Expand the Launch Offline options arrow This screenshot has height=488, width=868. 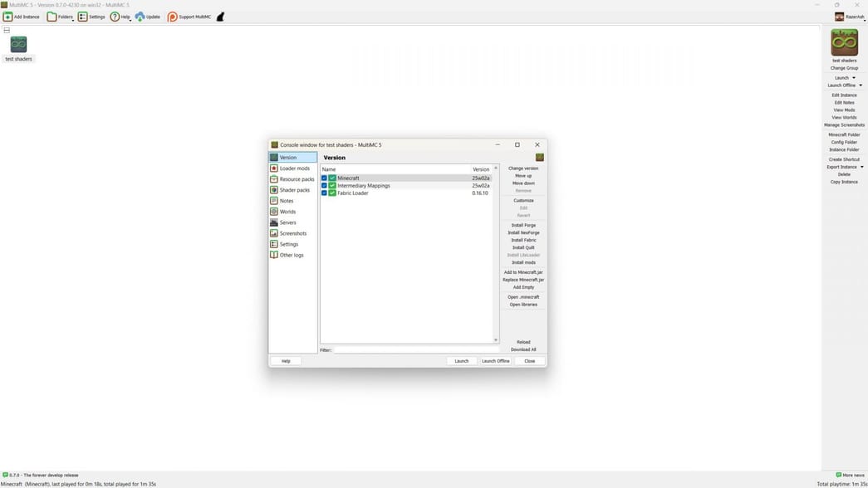[x=861, y=85]
